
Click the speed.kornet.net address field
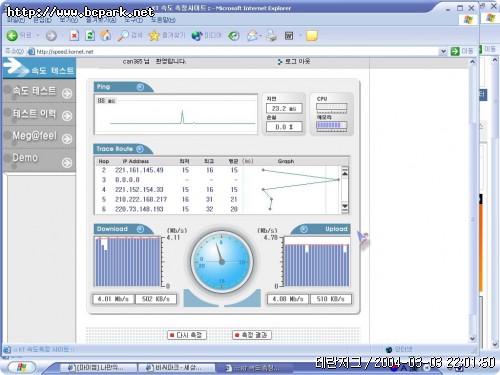click(237, 51)
